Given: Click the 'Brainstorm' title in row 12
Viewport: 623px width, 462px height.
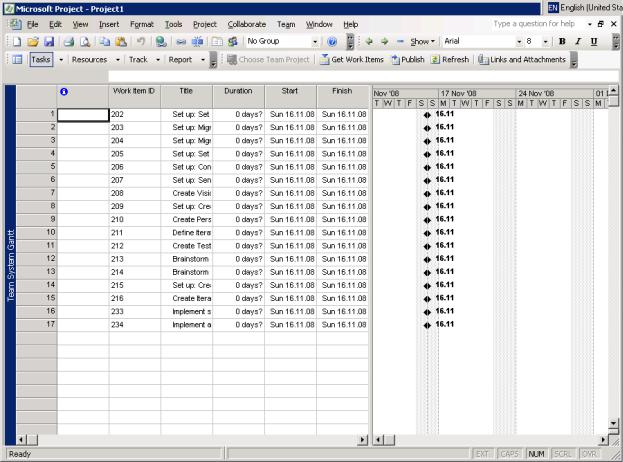Looking at the screenshot, I should (x=190, y=259).
